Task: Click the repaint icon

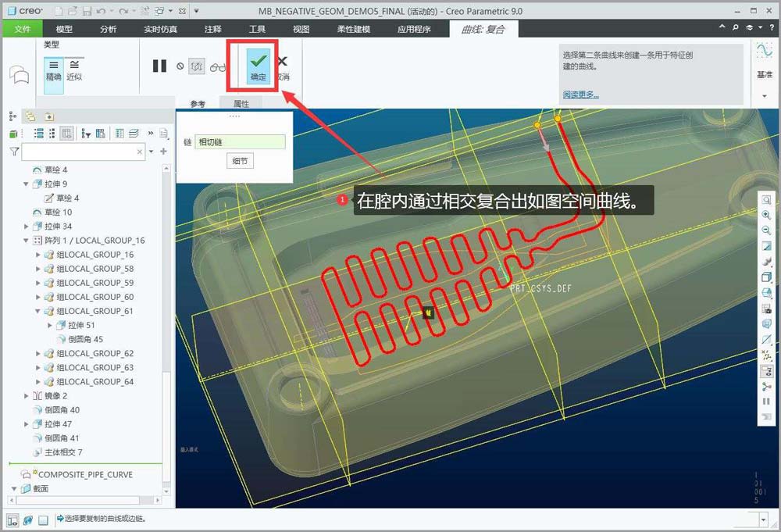Action: [767, 246]
